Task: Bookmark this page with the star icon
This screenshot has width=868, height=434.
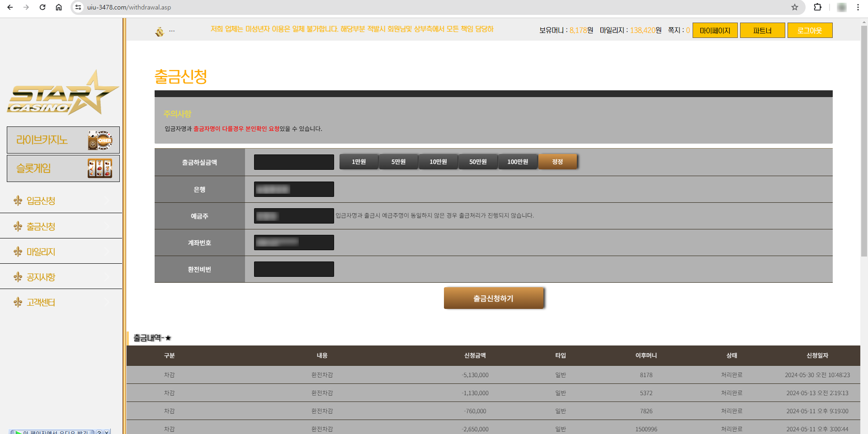Action: tap(795, 7)
